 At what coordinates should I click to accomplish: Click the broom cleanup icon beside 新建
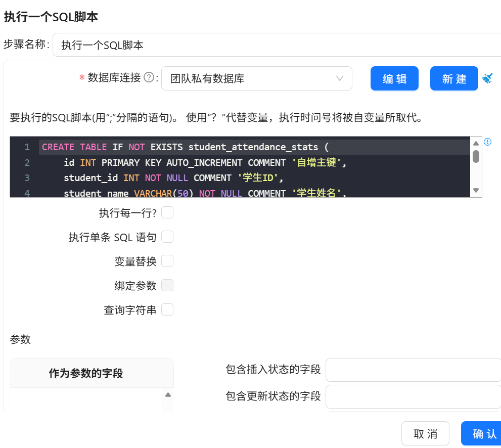[487, 78]
